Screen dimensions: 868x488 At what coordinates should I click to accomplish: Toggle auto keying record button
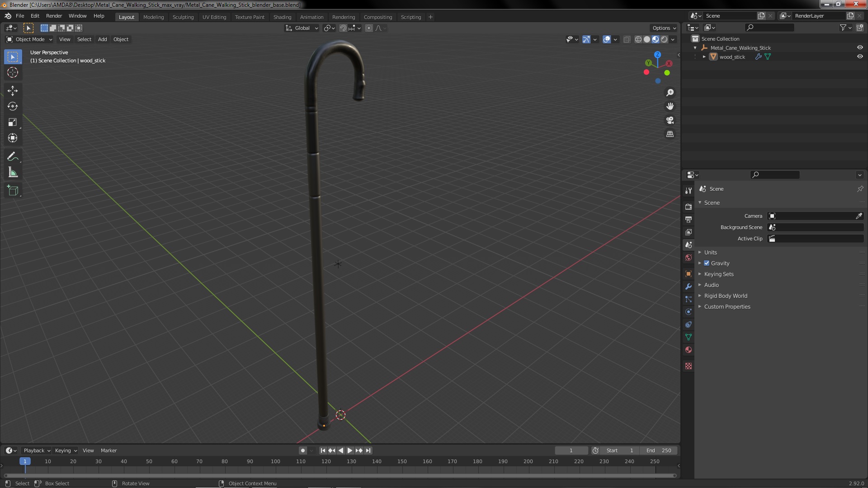click(x=302, y=450)
